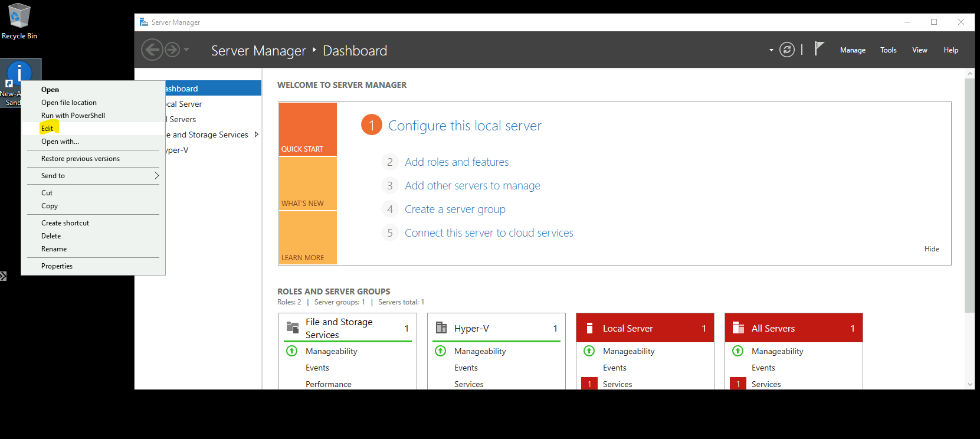Click Manageability status icon in Hyper-V tile

click(441, 351)
